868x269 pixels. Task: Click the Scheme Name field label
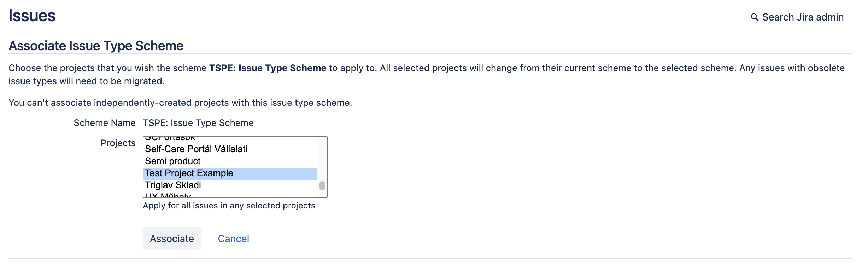click(x=104, y=123)
